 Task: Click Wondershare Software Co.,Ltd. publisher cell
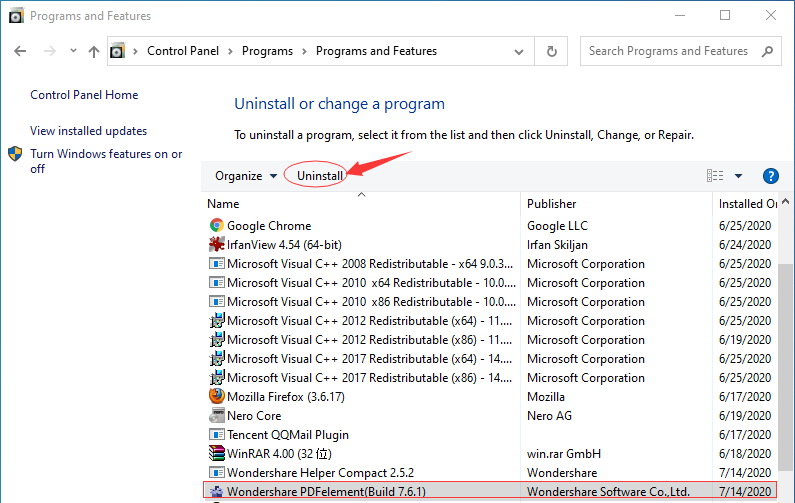[x=608, y=492]
